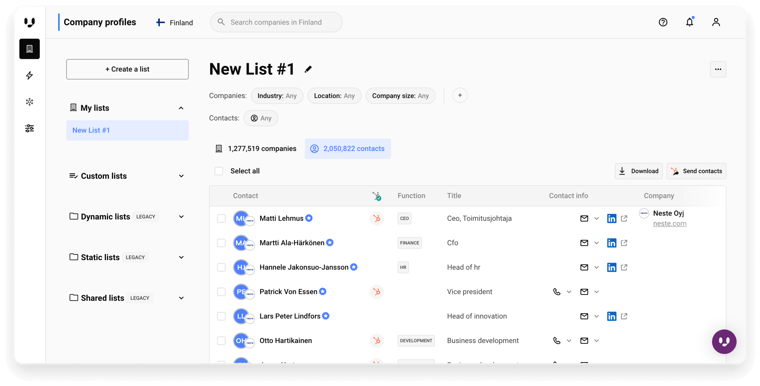Screen dimensions: 760x386
Task: Check the box for Lars Peter Lindfors
Action: (x=222, y=316)
